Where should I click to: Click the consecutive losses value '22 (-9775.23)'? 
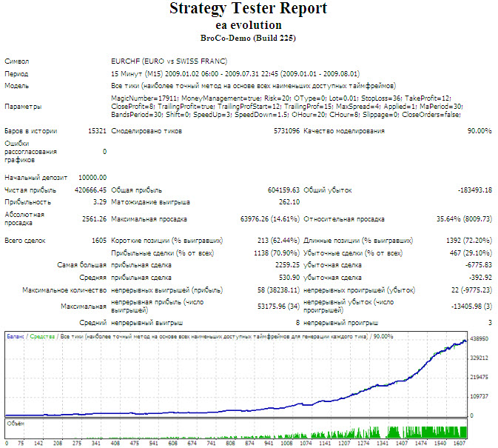tap(471, 290)
